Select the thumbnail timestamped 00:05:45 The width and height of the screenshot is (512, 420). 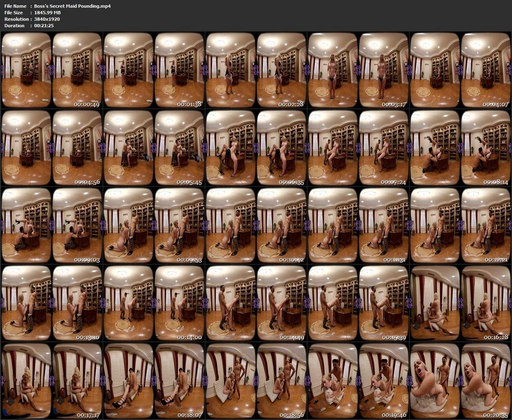[x=154, y=148]
